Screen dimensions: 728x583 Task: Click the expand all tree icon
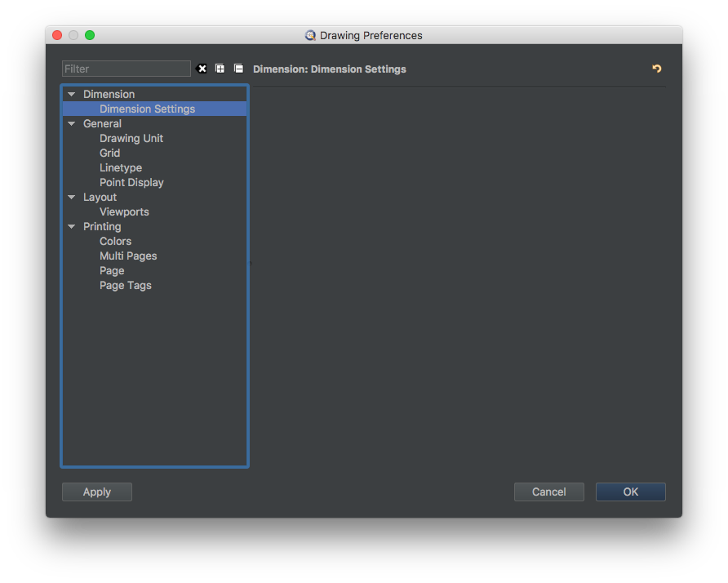220,69
